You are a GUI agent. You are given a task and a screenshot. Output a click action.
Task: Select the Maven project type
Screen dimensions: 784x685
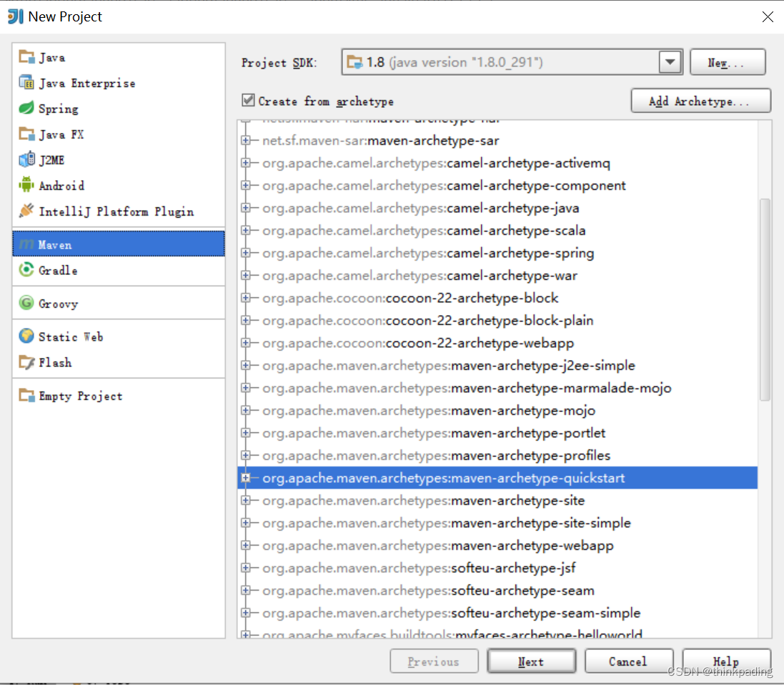(x=119, y=244)
